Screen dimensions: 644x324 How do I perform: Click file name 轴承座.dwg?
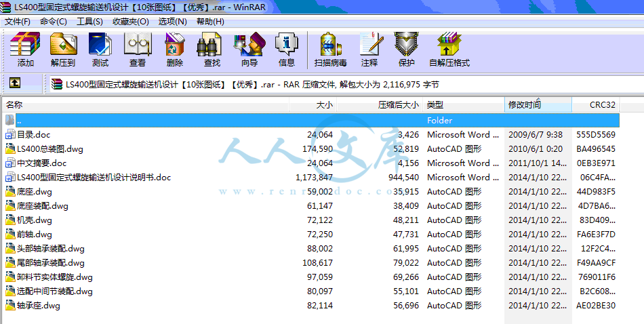(39, 306)
